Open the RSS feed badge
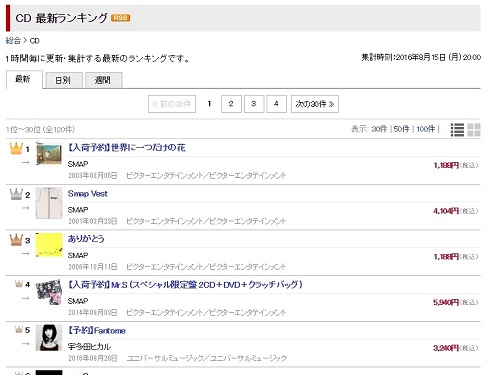490x375 pixels. [x=120, y=18]
